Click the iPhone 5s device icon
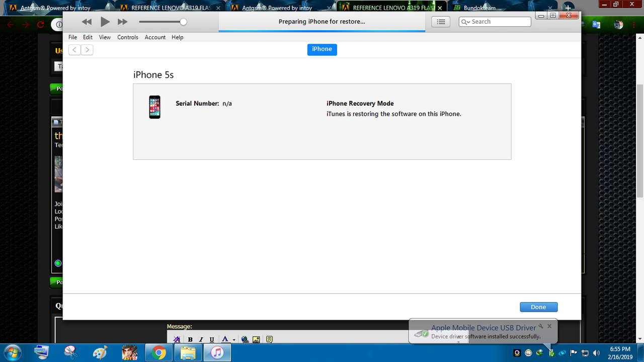 point(154,107)
